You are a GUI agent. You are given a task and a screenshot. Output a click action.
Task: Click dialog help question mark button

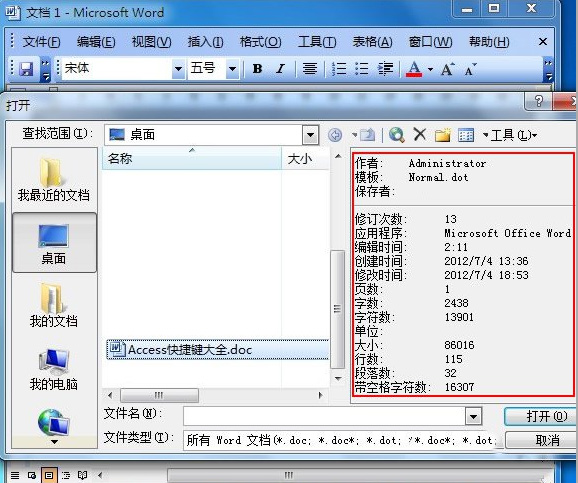(x=539, y=101)
